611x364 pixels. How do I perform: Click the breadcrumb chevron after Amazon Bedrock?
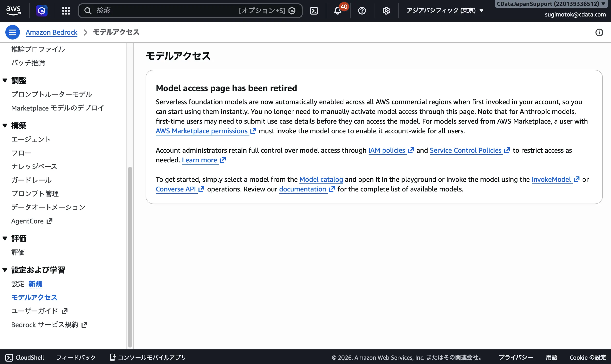point(85,32)
